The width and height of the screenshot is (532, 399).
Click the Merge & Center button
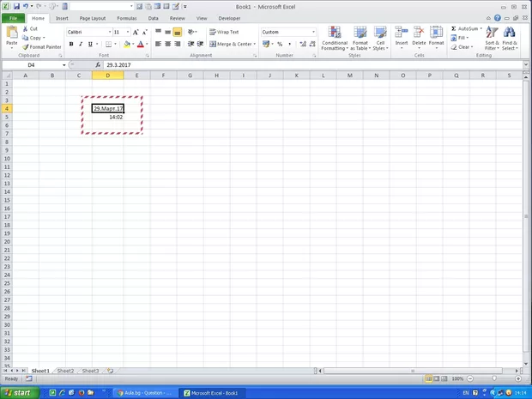232,44
